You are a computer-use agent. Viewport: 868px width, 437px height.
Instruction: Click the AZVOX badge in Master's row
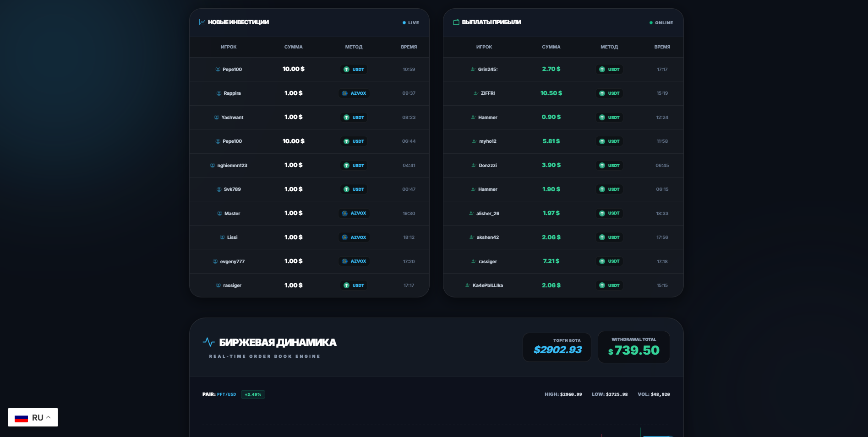pyautogui.click(x=354, y=213)
